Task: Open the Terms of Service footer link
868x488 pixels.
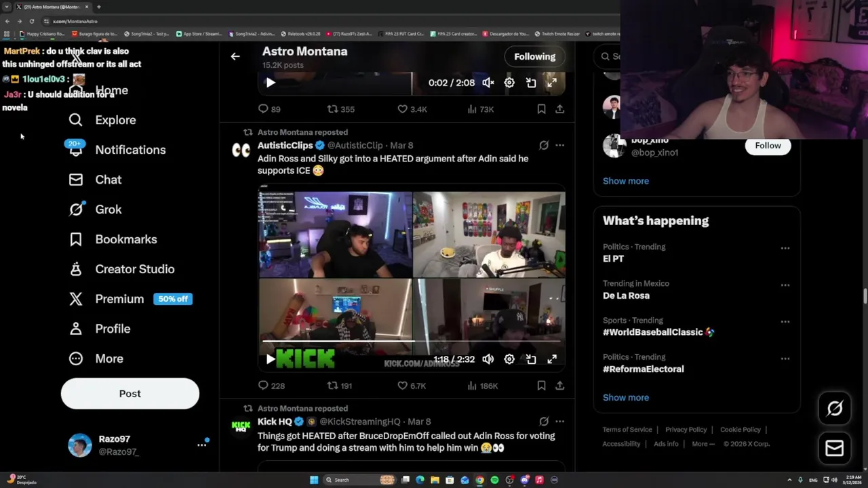Action: [x=627, y=430]
